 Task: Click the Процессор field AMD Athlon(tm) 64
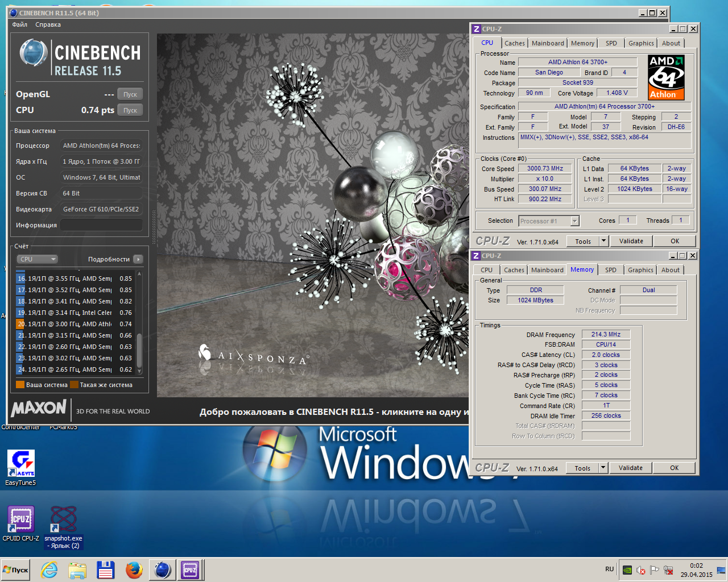101,145
